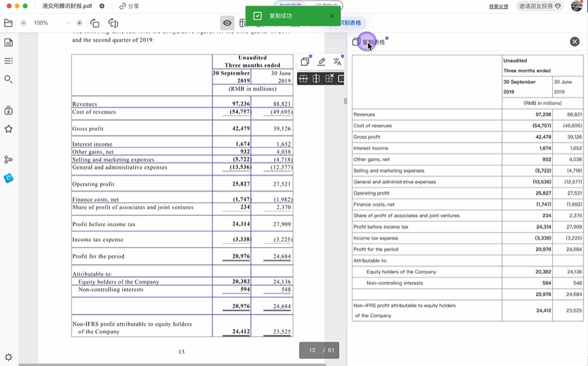Click the 识别表格 button
Viewport: 588px width, 366px height.
point(350,23)
